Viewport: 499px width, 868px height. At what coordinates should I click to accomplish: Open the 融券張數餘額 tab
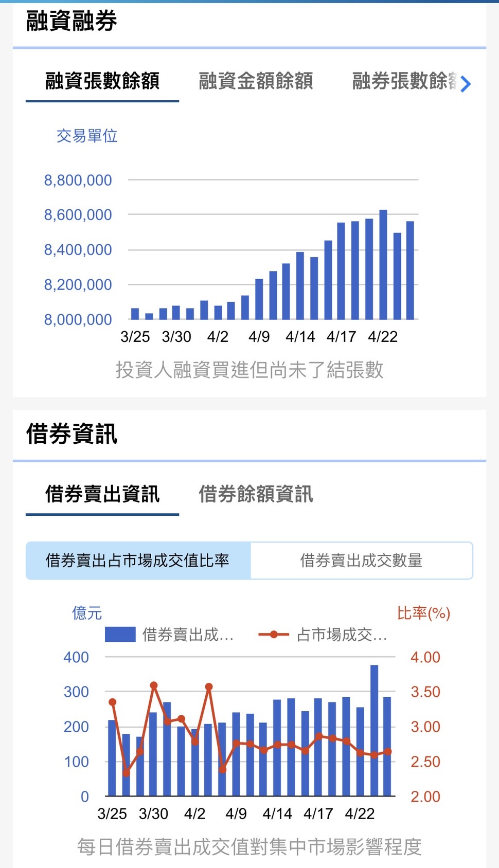pyautogui.click(x=404, y=81)
